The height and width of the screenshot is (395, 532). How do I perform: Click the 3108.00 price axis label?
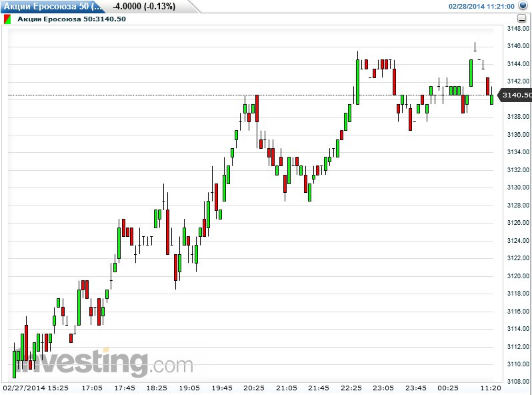517,382
